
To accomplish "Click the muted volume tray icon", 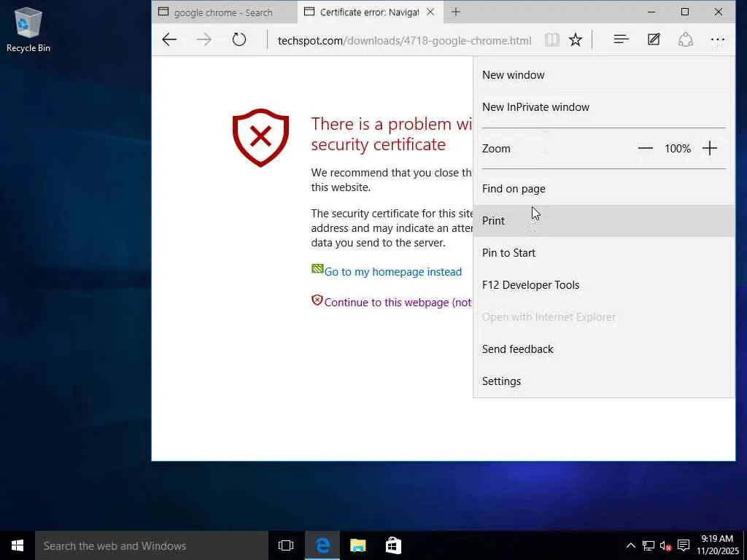I will point(665,545).
